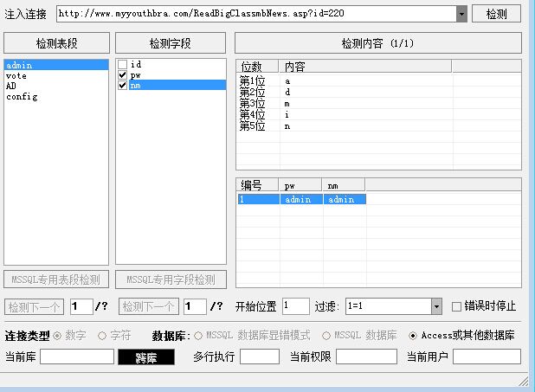Screen dimensions: 535x392
Task: Click the pw column header in results
Action: pyautogui.click(x=300, y=185)
